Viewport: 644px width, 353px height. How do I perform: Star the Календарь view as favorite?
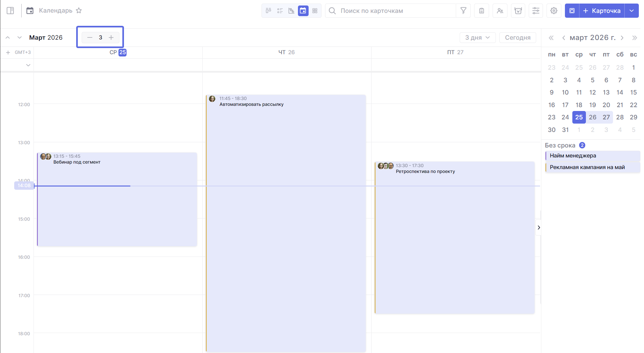tap(79, 11)
